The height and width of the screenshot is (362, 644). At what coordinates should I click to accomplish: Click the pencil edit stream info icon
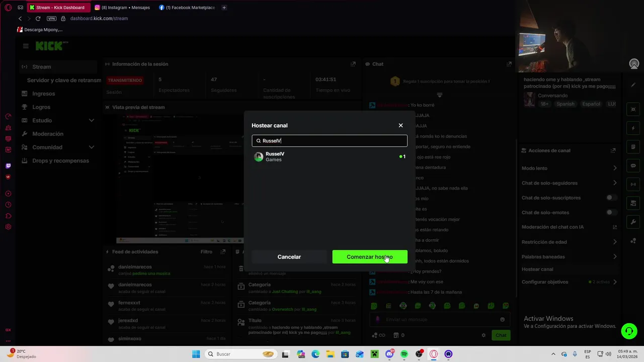tap(633, 85)
